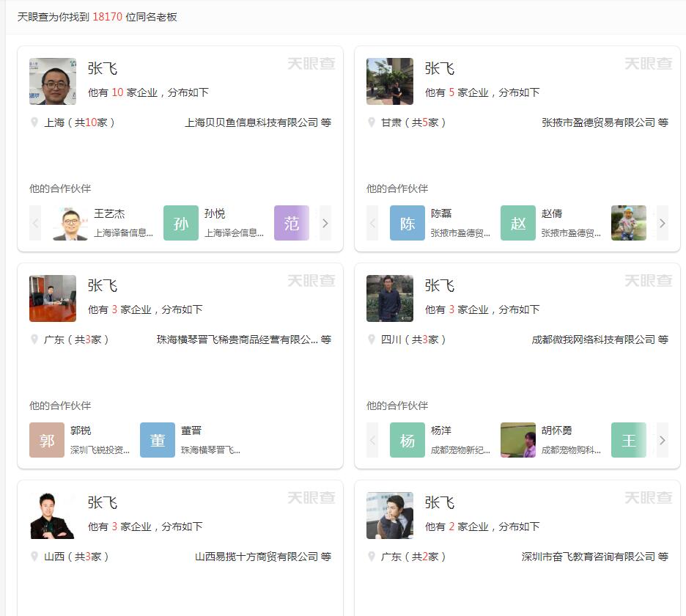Image resolution: width=686 pixels, height=616 pixels.
Task: Click blue 陈 avatar icon for 陈磊
Action: (407, 223)
